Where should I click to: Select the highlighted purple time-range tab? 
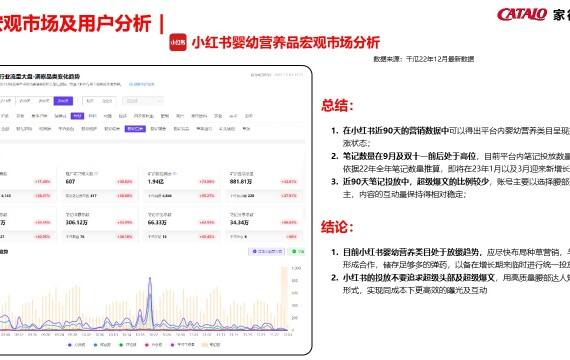pyautogui.click(x=63, y=101)
